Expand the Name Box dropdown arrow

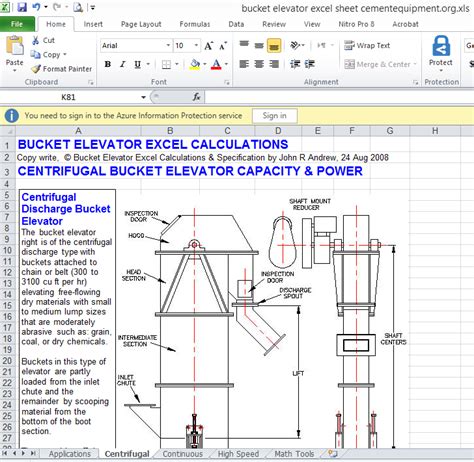point(143,97)
